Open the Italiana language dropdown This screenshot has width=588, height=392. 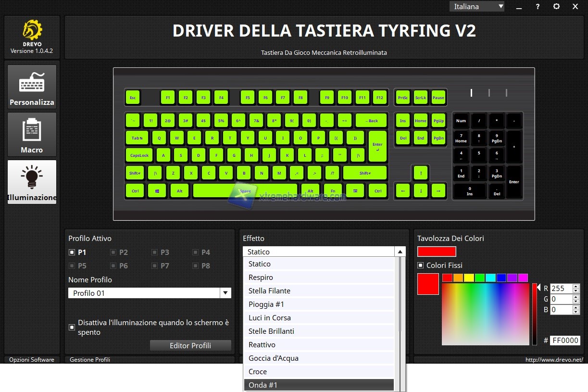click(x=477, y=6)
